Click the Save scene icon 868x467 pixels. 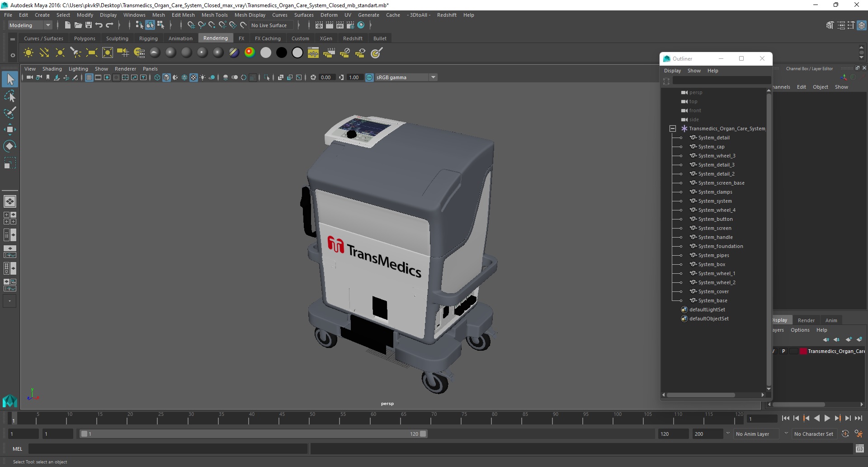tap(89, 25)
